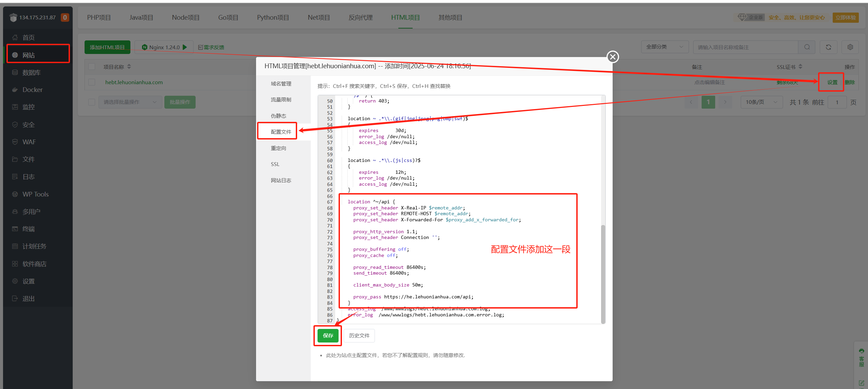
Task: Click the 删除 link in project row
Action: (x=850, y=82)
